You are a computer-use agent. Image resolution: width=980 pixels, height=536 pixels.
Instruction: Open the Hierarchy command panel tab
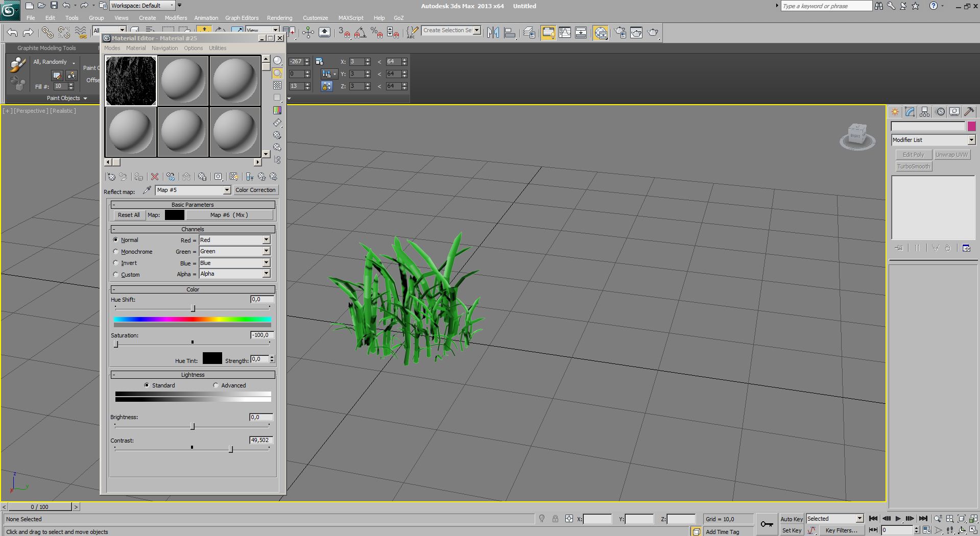click(x=924, y=112)
